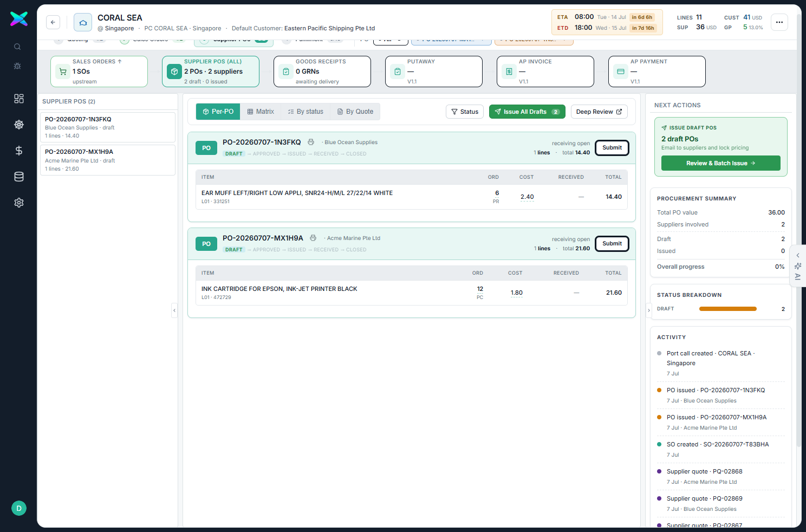The width and height of the screenshot is (806, 532).
Task: Submit PO-20260707-1N3FKQ
Action: [612, 148]
